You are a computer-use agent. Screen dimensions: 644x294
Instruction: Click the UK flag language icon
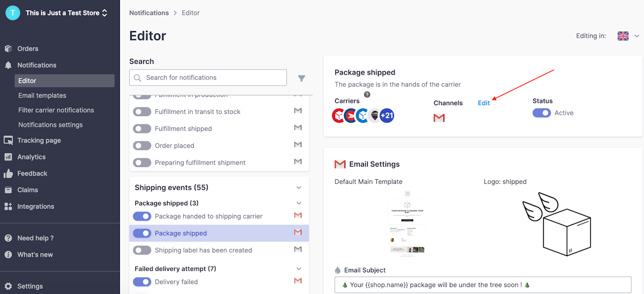(623, 36)
